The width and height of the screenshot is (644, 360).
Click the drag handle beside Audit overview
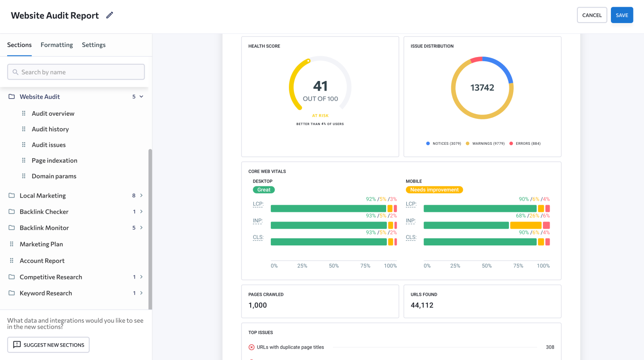pyautogui.click(x=23, y=113)
